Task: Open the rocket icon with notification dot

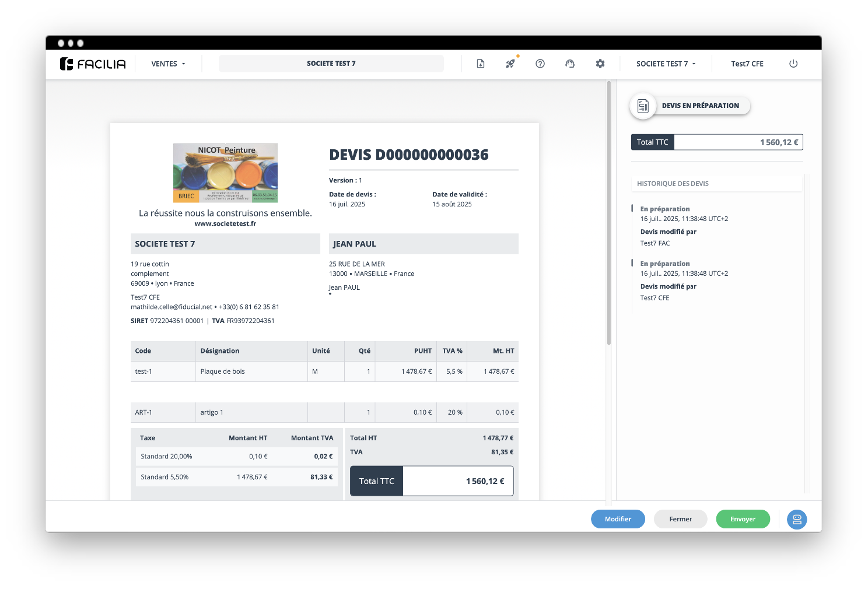Action: [510, 64]
